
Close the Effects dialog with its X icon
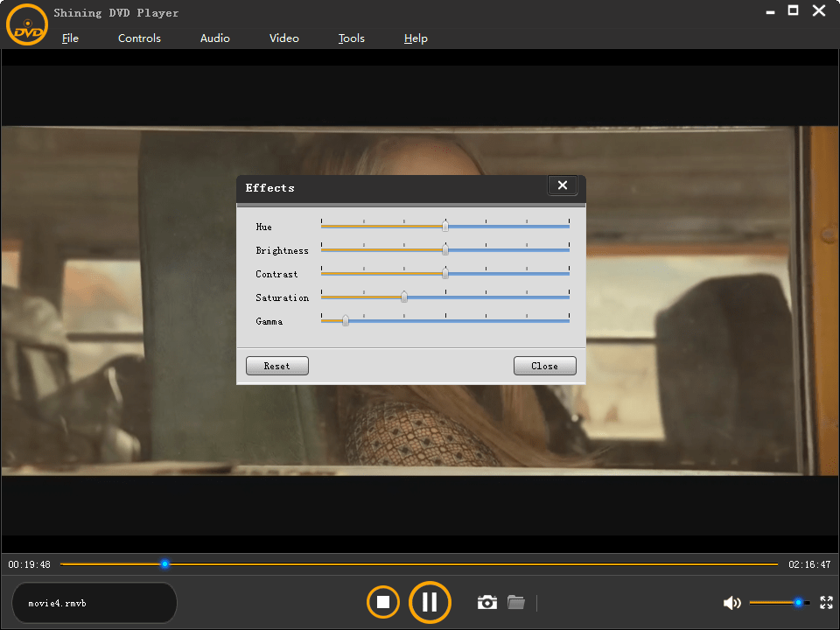tap(562, 185)
